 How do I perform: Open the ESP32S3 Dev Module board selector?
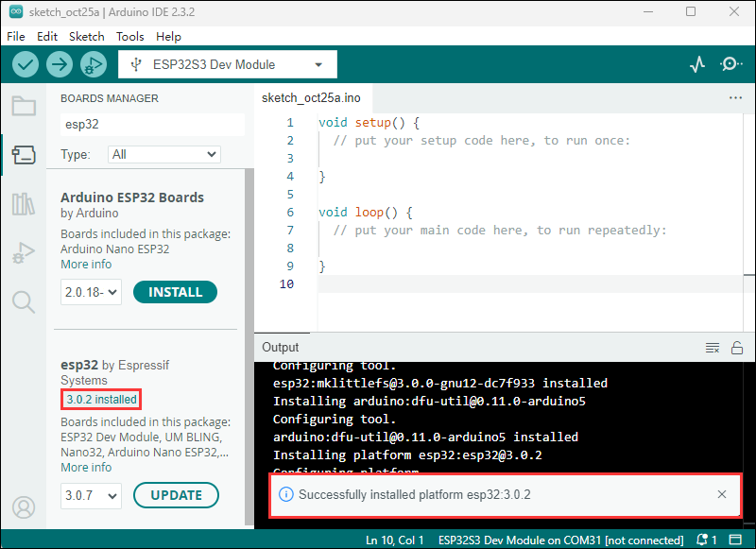coord(228,64)
